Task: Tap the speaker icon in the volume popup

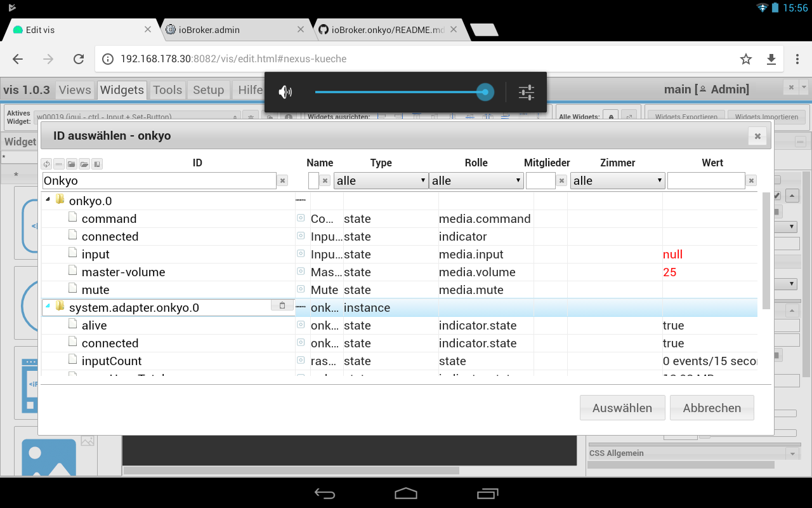Action: point(285,92)
